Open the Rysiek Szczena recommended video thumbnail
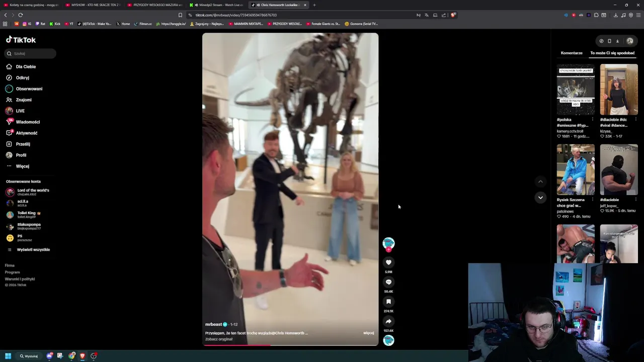Screen dimensions: 644x362 [x=576, y=169]
